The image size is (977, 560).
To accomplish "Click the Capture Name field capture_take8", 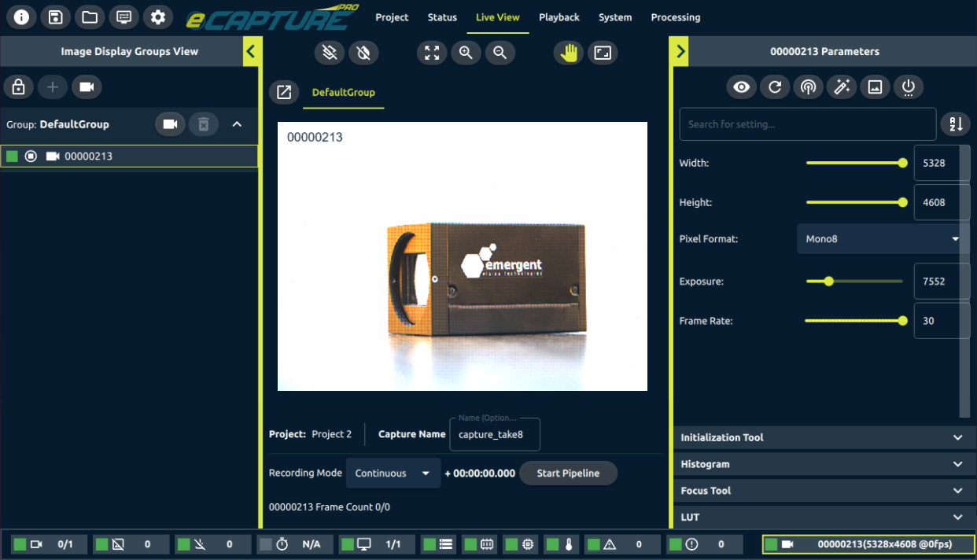I will [x=495, y=434].
